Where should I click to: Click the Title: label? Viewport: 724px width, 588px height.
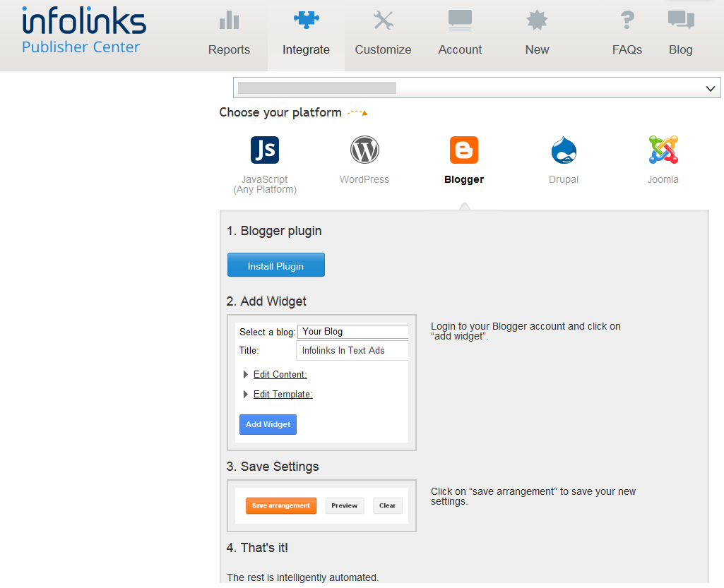(x=249, y=351)
